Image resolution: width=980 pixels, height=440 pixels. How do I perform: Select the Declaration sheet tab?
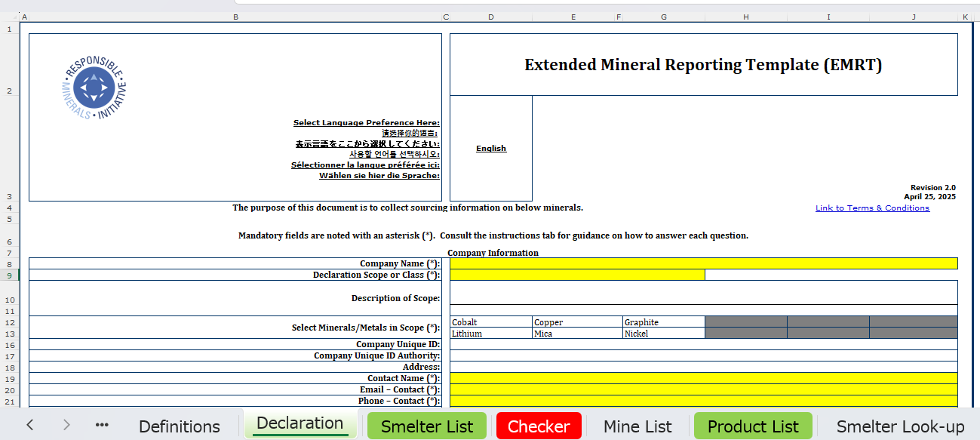[x=300, y=423]
